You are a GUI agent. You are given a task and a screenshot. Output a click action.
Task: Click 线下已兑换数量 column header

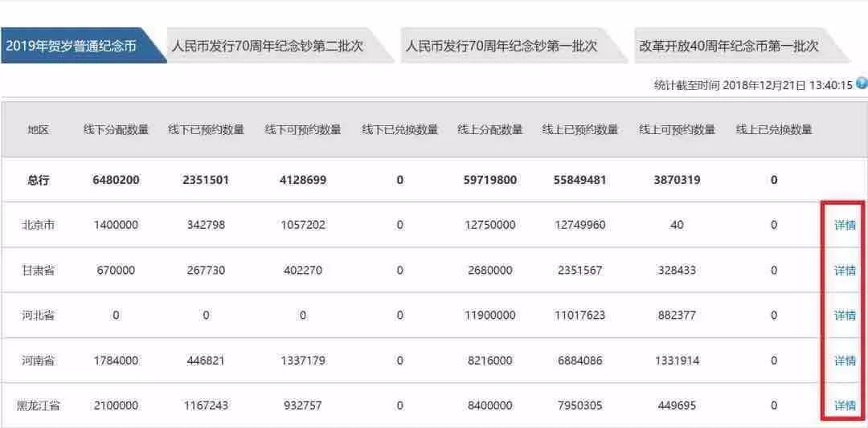point(399,130)
